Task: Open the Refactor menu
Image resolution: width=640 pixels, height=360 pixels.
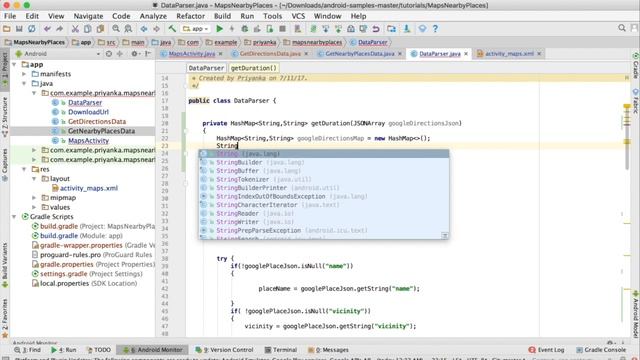Action: click(x=190, y=16)
